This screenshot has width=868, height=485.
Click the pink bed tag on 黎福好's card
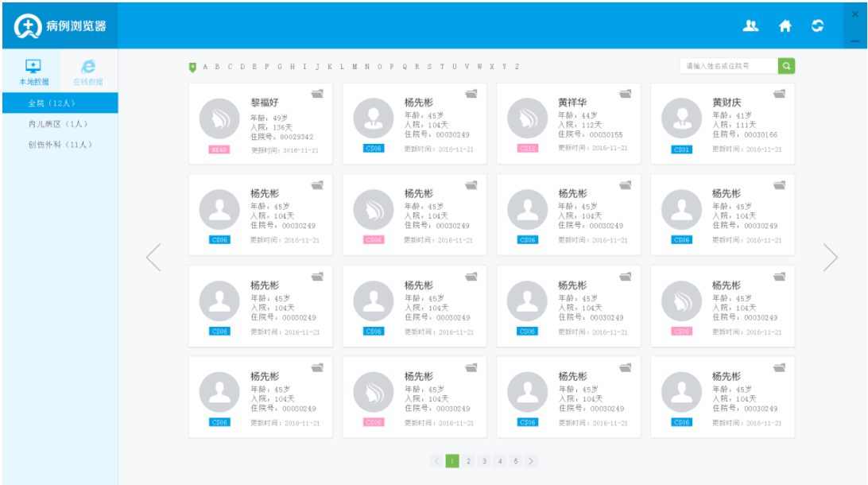click(x=219, y=149)
